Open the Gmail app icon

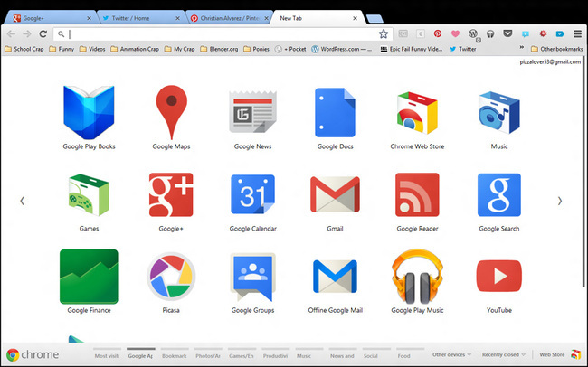coord(335,194)
